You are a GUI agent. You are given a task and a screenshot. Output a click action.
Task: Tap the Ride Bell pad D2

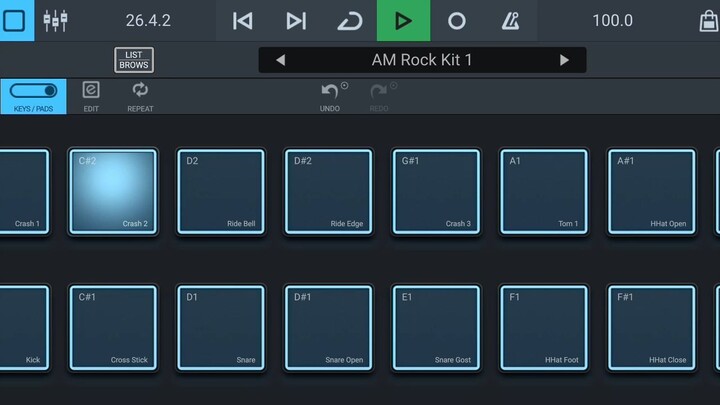(220, 191)
